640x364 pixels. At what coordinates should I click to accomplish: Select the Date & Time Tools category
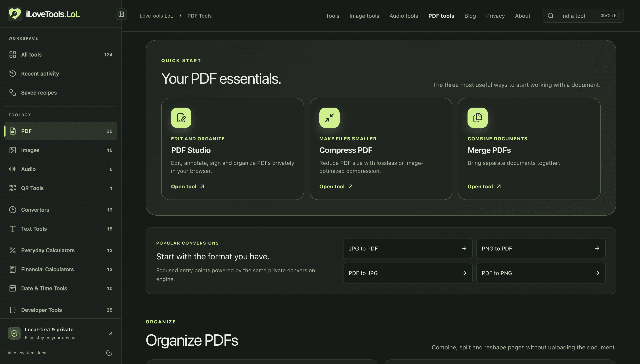[x=61, y=288]
